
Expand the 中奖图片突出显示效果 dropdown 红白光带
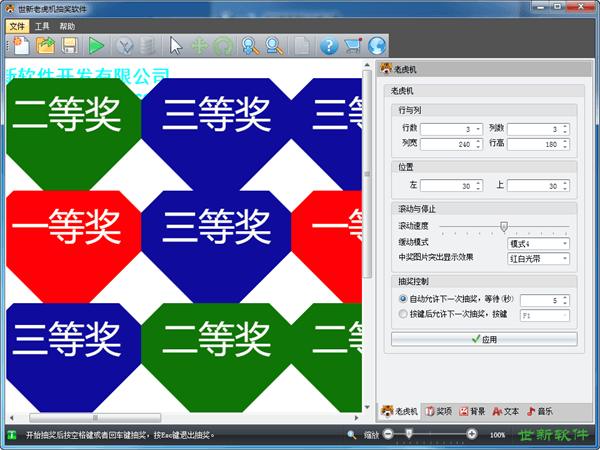(x=538, y=258)
